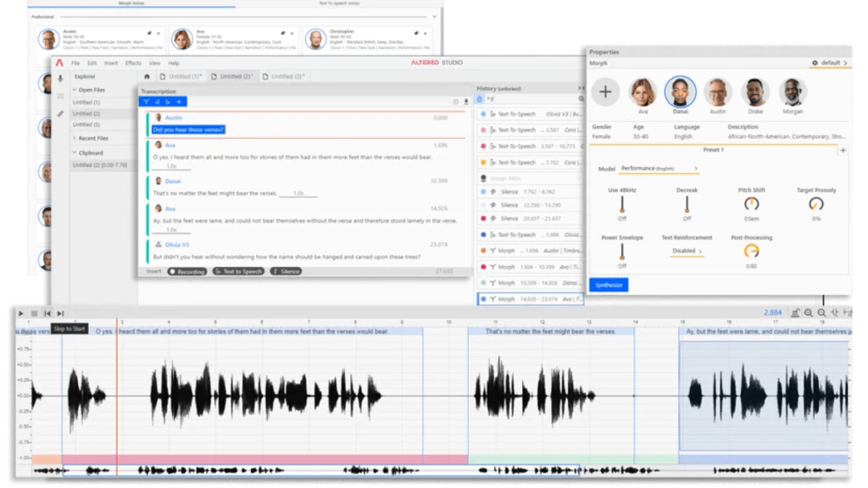Image resolution: width=868 pixels, height=488 pixels.
Task: Click the Altered Studio logo icon
Action: pyautogui.click(x=59, y=63)
